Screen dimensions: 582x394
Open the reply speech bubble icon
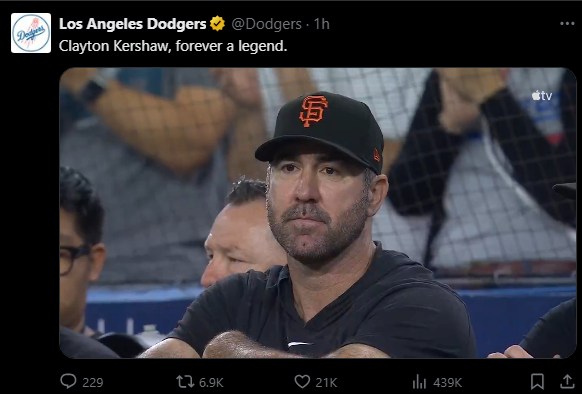(x=68, y=381)
